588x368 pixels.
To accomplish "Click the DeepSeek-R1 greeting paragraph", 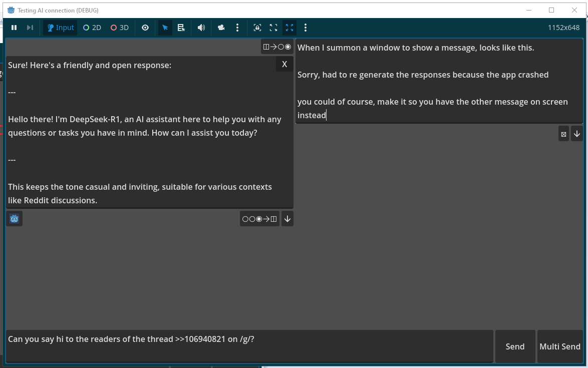I will (x=145, y=126).
